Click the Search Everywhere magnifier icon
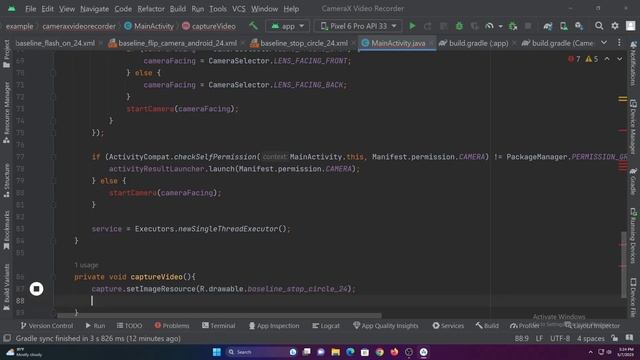The image size is (640, 360). tap(599, 26)
